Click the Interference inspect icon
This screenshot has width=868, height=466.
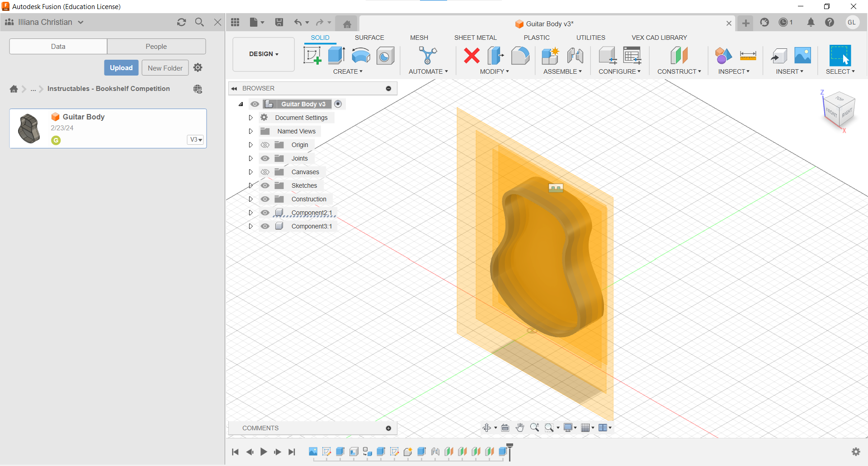pyautogui.click(x=723, y=56)
